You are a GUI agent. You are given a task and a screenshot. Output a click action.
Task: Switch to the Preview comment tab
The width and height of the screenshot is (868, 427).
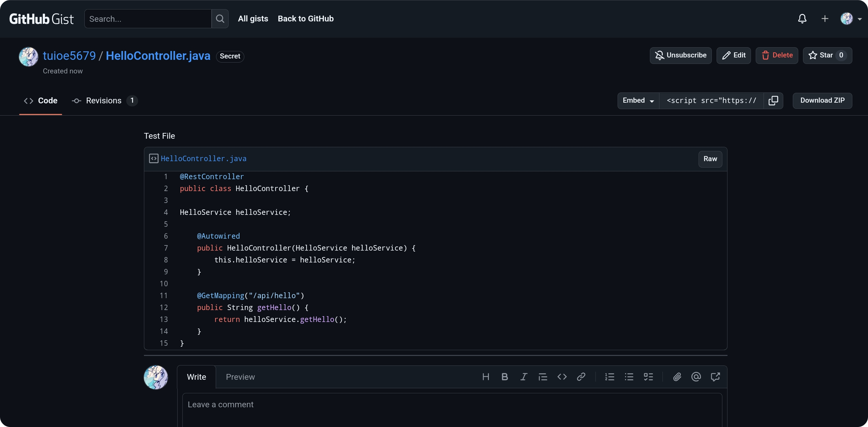(x=240, y=377)
